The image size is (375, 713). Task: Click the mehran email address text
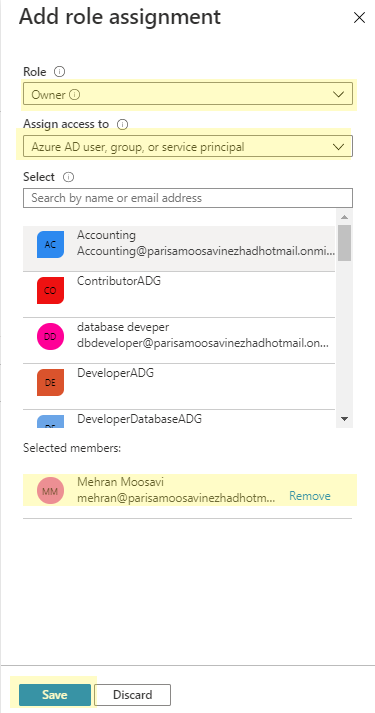(176, 498)
